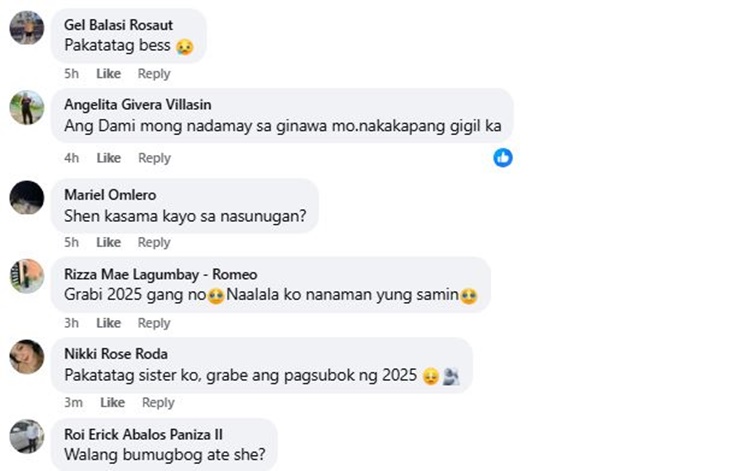The width and height of the screenshot is (750, 471).
Task: Open Roi Erick Abalos Paniza II name link
Action: [x=143, y=434]
